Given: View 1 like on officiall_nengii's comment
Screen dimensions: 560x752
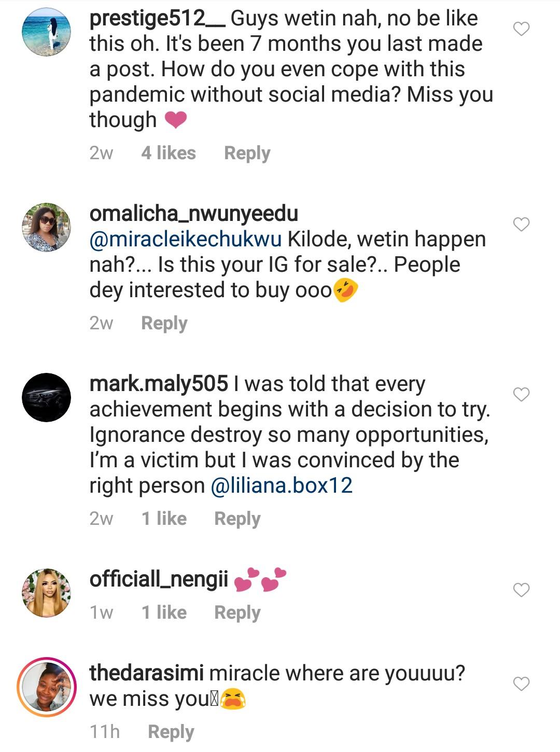Looking at the screenshot, I should 164,612.
